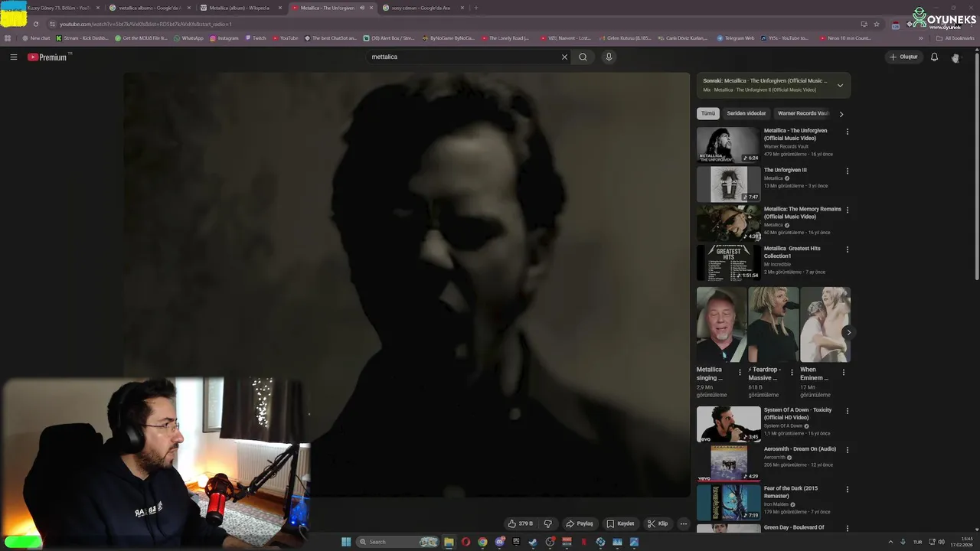Share the video via Paylaş
980x551 pixels.
[580, 523]
